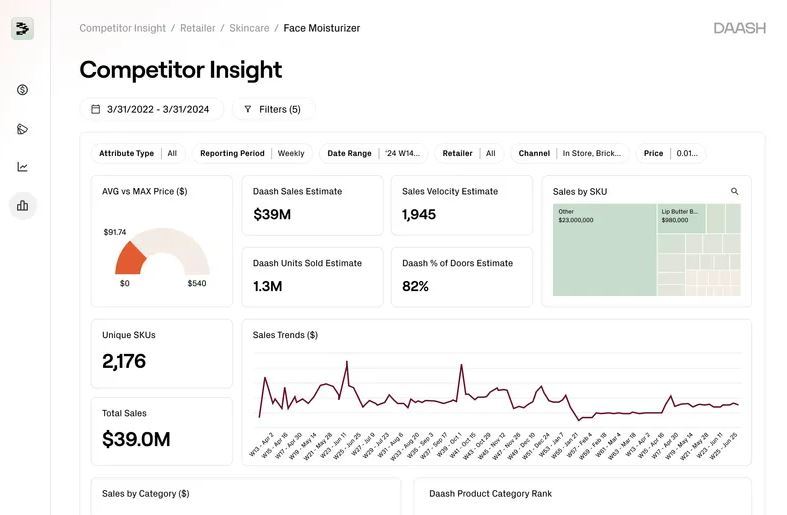
Task: Select the bar chart sidebar icon
Action: tap(22, 205)
